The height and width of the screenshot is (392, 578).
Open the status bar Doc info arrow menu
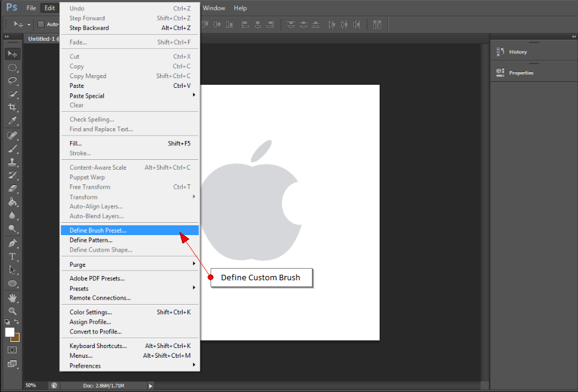[150, 386]
